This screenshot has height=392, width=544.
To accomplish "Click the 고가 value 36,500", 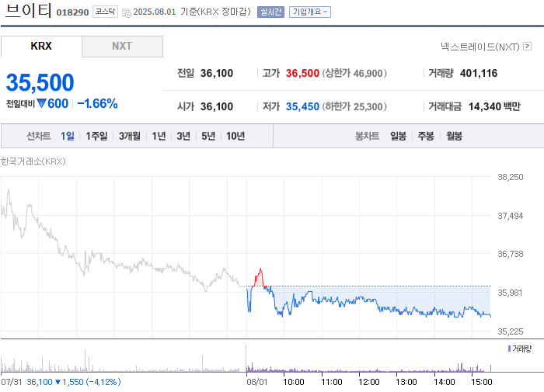I will pyautogui.click(x=302, y=73).
